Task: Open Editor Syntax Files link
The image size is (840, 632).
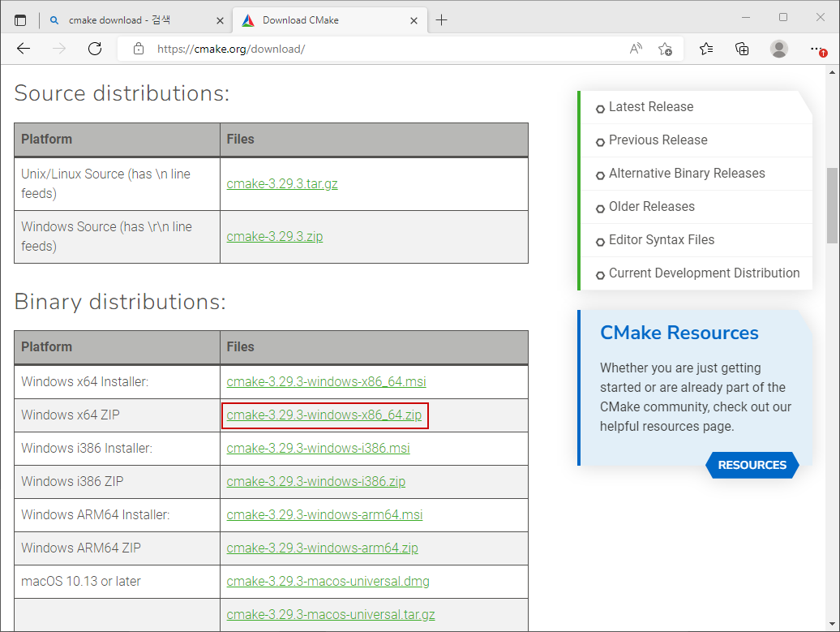Action: 662,239
